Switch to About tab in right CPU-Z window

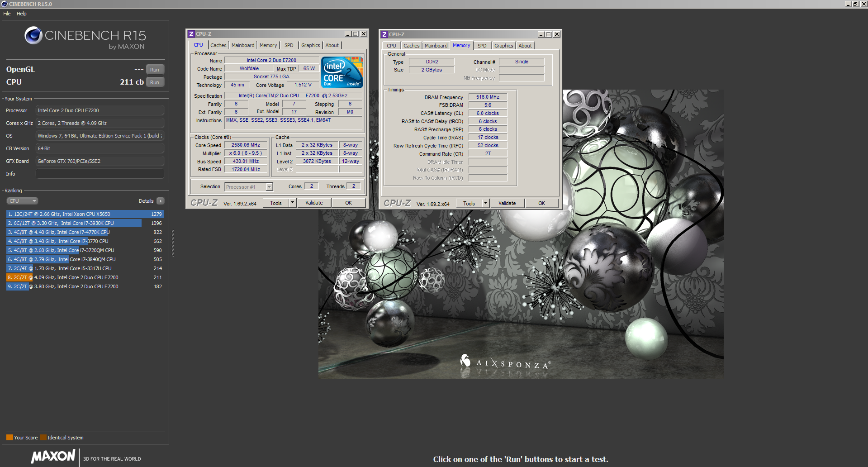click(x=525, y=46)
